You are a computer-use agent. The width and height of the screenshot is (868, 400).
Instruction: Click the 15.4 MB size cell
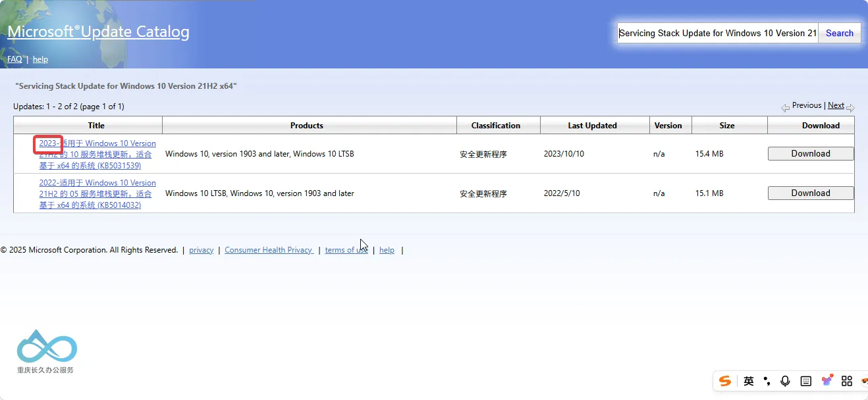point(709,154)
